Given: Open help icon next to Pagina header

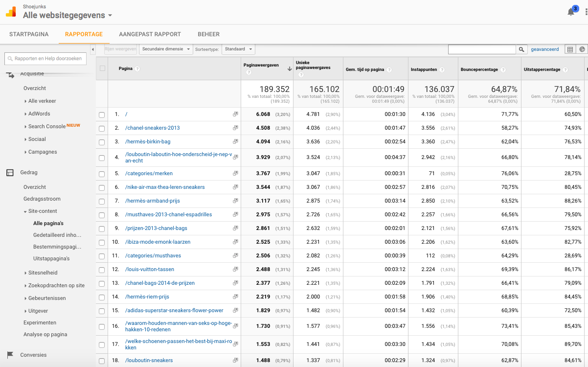Looking at the screenshot, I should 137,69.
